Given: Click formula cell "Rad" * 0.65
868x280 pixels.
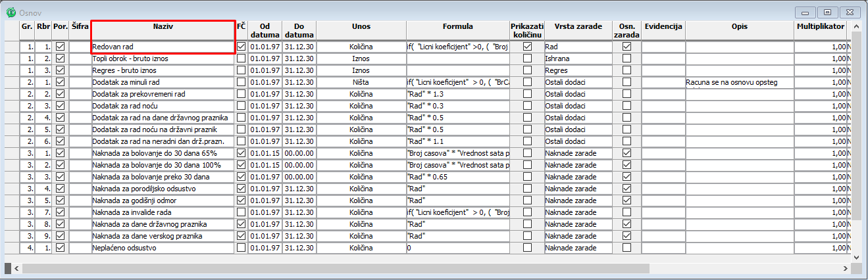Looking at the screenshot, I should click(458, 177).
